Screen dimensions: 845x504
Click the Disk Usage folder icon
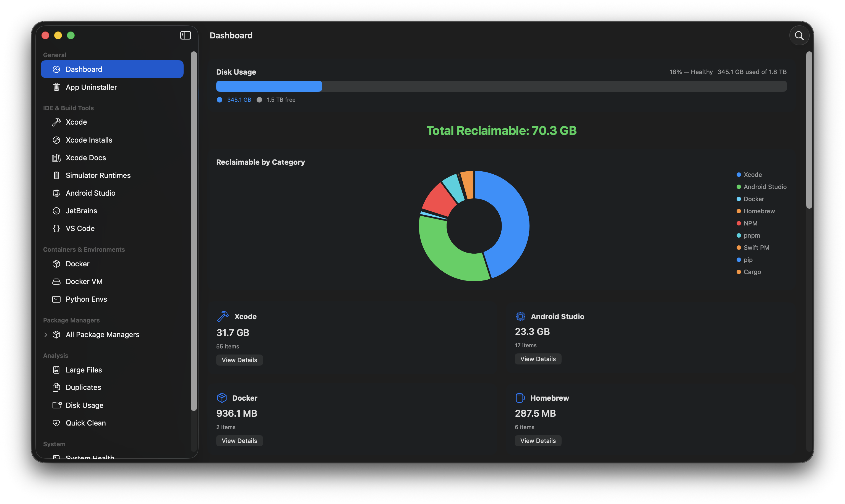(x=57, y=405)
